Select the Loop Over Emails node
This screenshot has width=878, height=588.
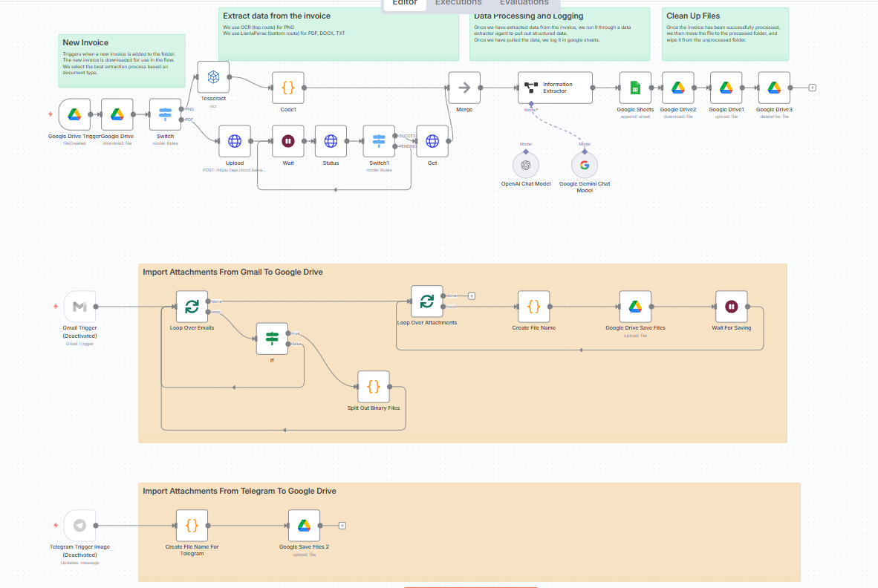(192, 306)
